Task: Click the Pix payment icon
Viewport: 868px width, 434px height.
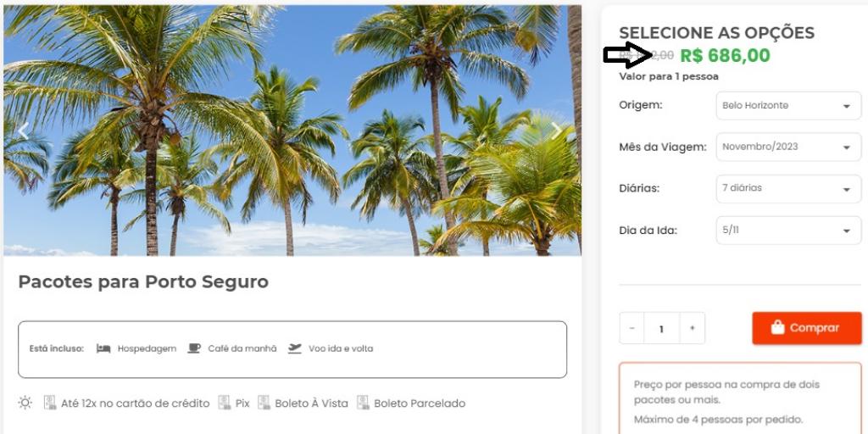Action: 224,403
